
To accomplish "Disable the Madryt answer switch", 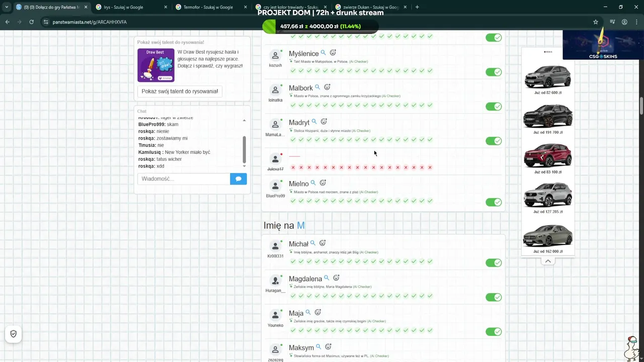I will point(494,141).
